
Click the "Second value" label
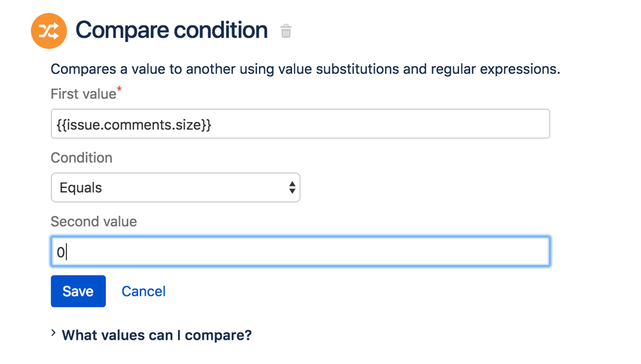(x=94, y=222)
